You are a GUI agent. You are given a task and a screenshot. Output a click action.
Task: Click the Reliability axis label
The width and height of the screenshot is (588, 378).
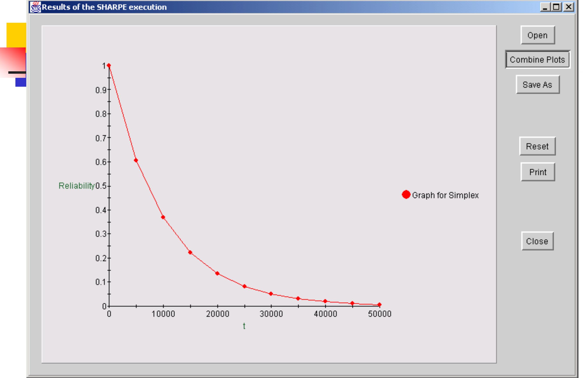77,186
